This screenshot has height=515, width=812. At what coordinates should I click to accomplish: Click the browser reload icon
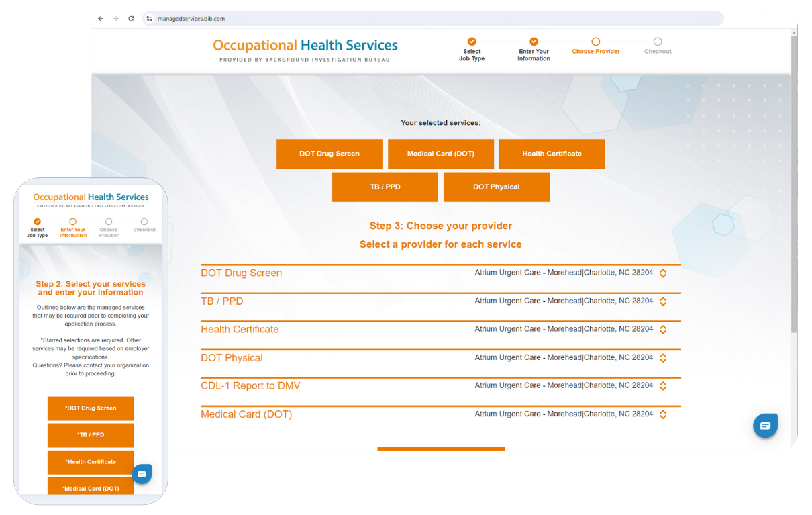[x=131, y=19]
